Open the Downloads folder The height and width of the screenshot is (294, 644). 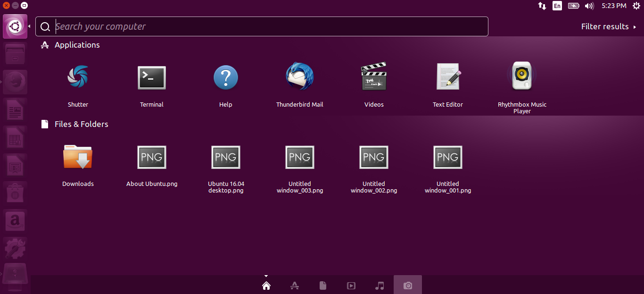point(78,157)
